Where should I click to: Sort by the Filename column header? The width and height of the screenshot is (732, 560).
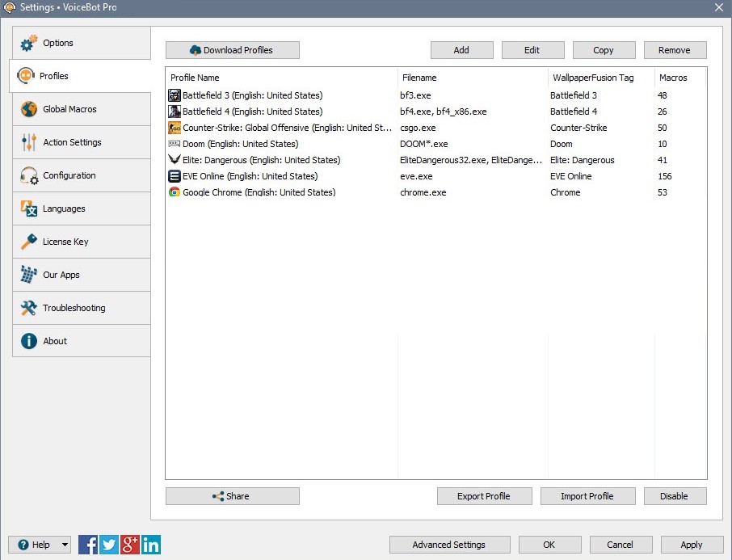point(473,78)
